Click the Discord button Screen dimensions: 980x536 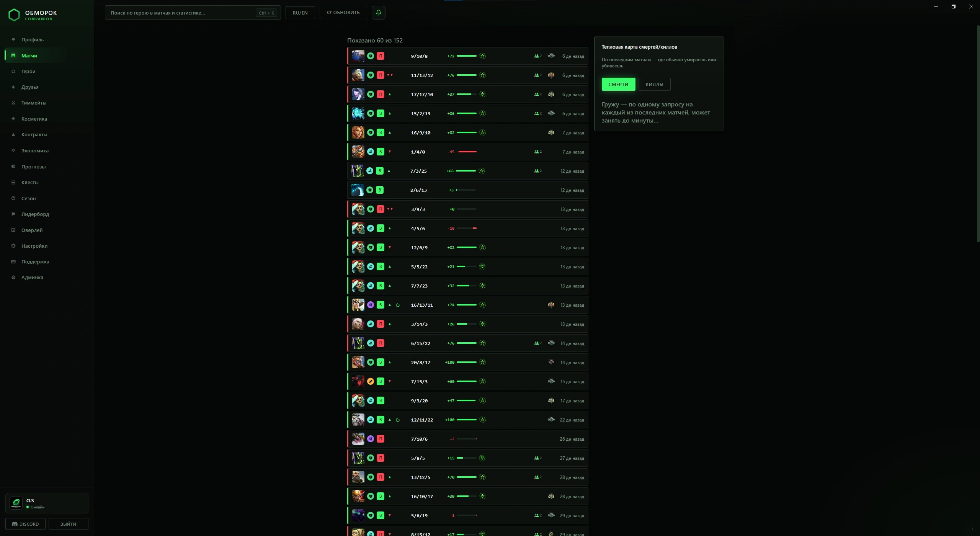(25, 524)
